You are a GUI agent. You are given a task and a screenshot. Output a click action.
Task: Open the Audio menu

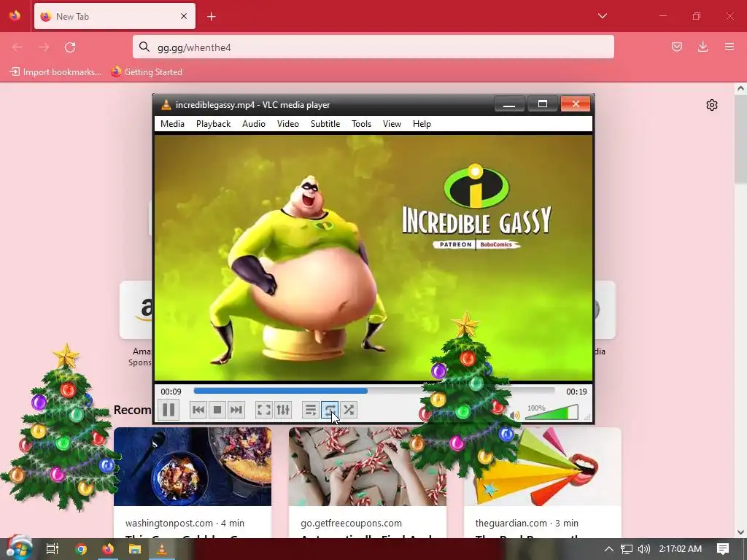coord(253,124)
